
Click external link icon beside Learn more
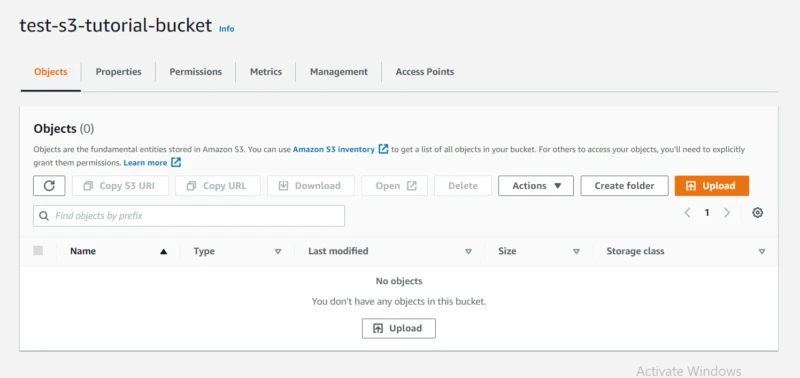pos(176,163)
